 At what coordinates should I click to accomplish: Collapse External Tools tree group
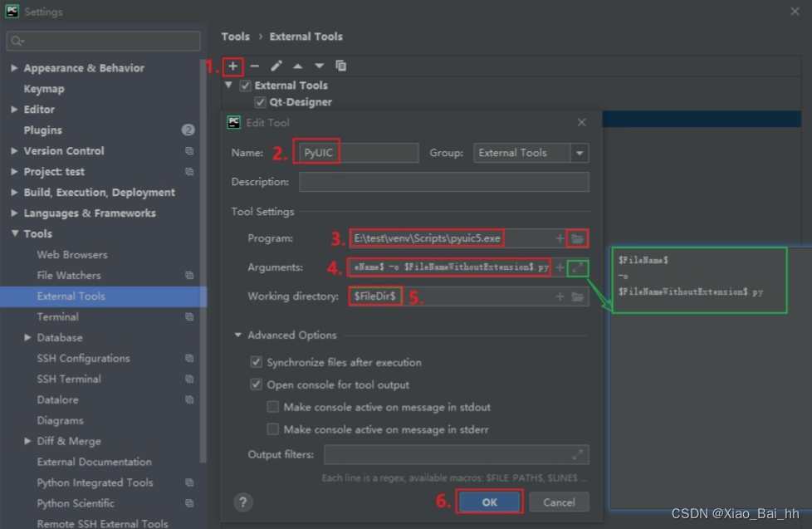point(228,85)
